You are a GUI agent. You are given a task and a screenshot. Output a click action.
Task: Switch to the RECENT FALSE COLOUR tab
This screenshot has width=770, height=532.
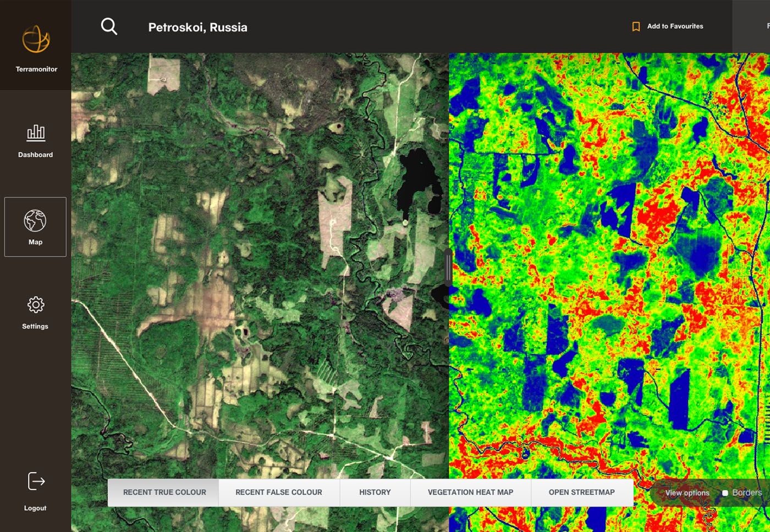click(x=279, y=492)
